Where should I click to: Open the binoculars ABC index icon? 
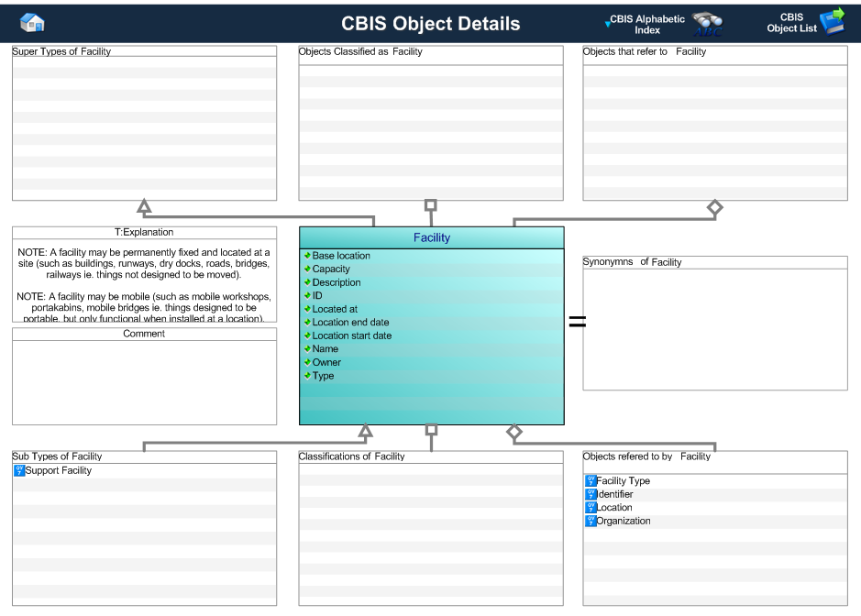(x=707, y=24)
